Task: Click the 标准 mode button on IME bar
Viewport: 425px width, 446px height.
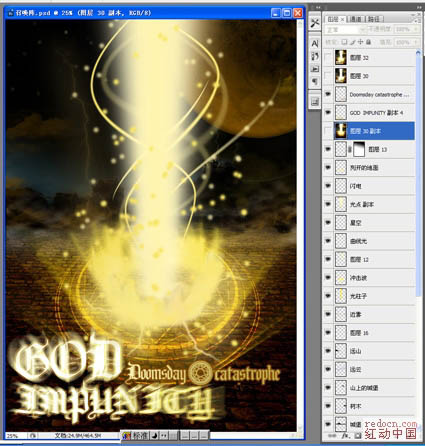Action: [140, 435]
